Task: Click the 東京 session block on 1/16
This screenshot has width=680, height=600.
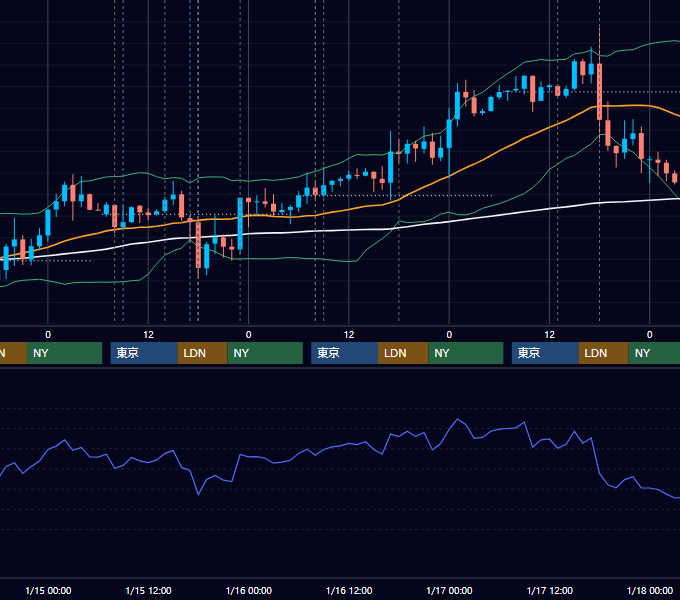Action: [x=344, y=353]
